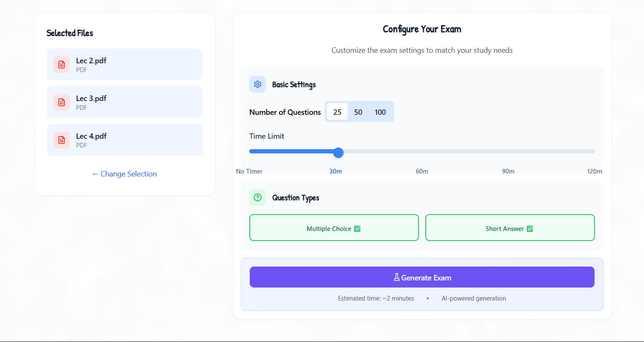Click the PDF icon beside Lec 2.pdf
The height and width of the screenshot is (342, 644).
point(62,65)
